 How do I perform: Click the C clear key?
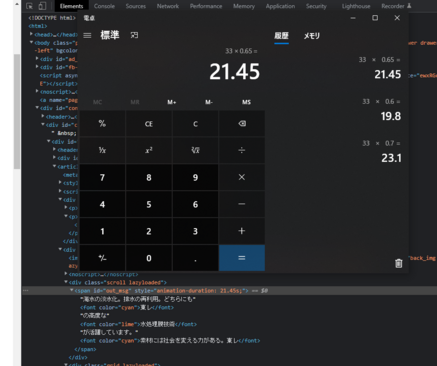(x=195, y=124)
